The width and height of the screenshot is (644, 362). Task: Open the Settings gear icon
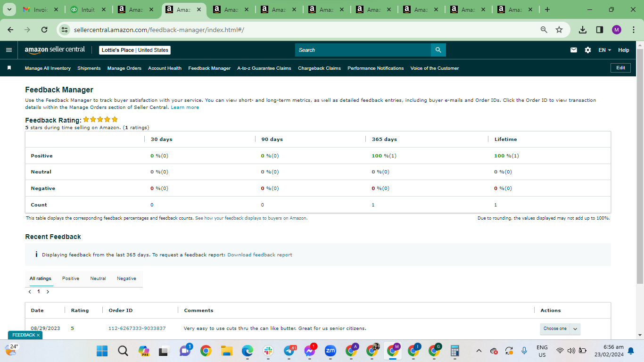(588, 50)
